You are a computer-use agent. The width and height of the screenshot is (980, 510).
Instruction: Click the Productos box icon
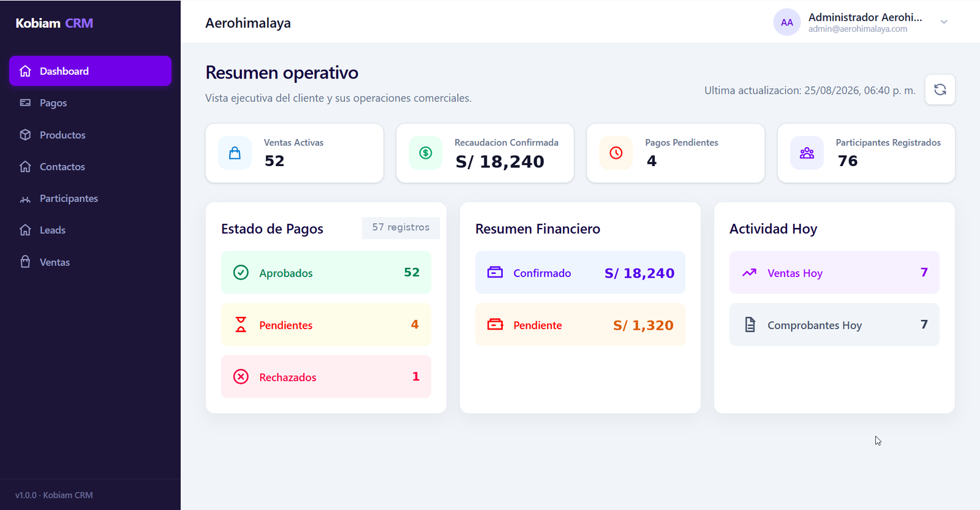click(x=25, y=135)
